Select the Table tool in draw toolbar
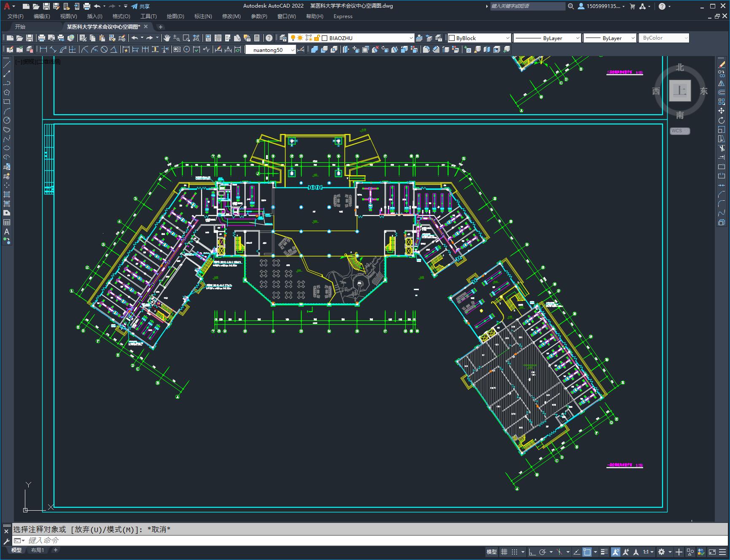 point(7,223)
